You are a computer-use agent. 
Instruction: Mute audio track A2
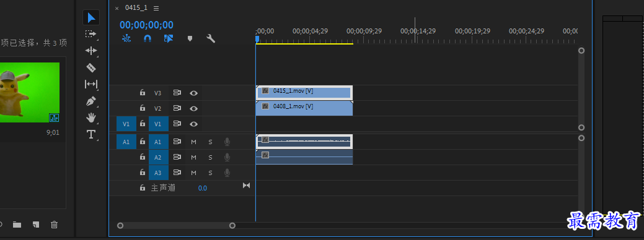tap(194, 158)
